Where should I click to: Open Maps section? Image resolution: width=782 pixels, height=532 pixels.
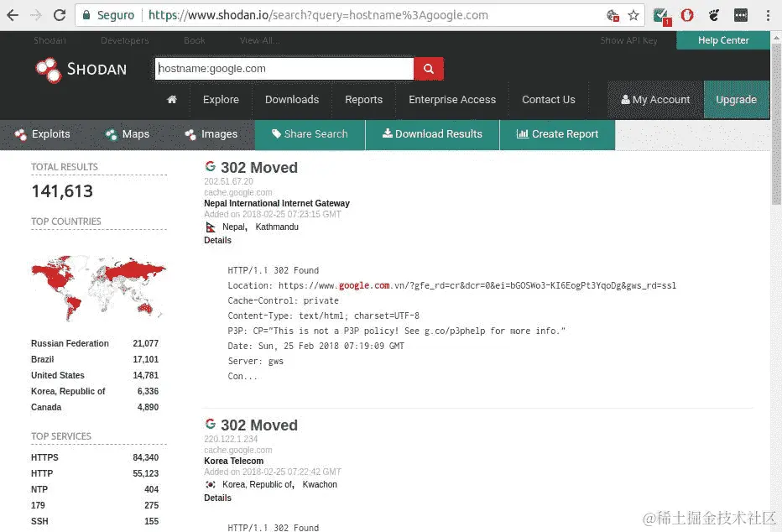128,134
